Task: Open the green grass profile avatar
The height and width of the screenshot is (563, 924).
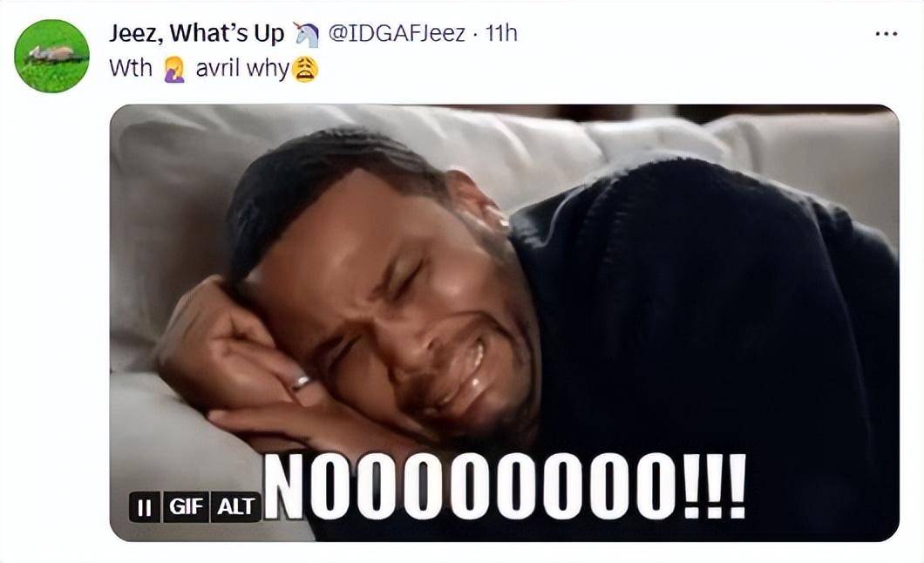Action: tap(51, 56)
